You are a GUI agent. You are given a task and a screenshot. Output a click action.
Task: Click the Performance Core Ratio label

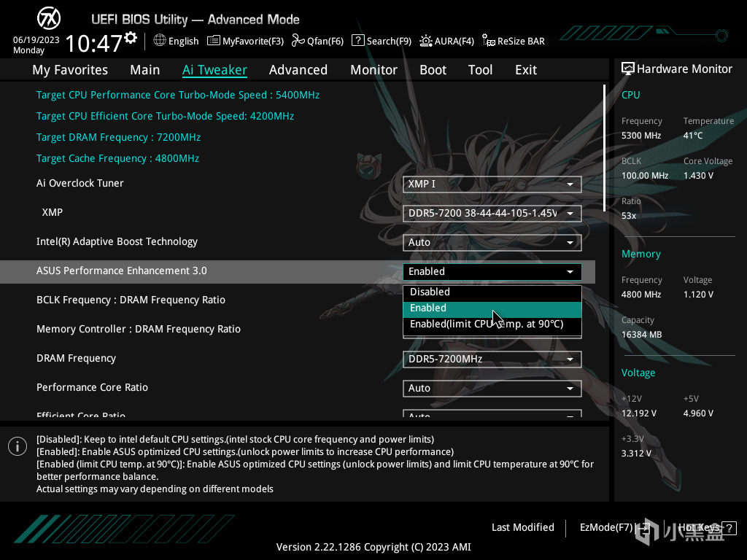93,387
